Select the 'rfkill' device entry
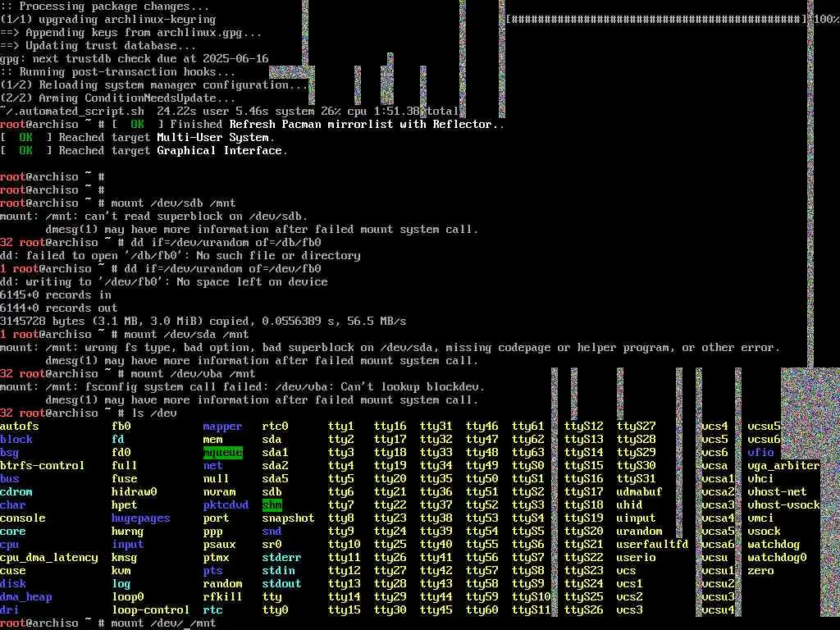Viewport: 840px width, 630px height. coord(222,597)
